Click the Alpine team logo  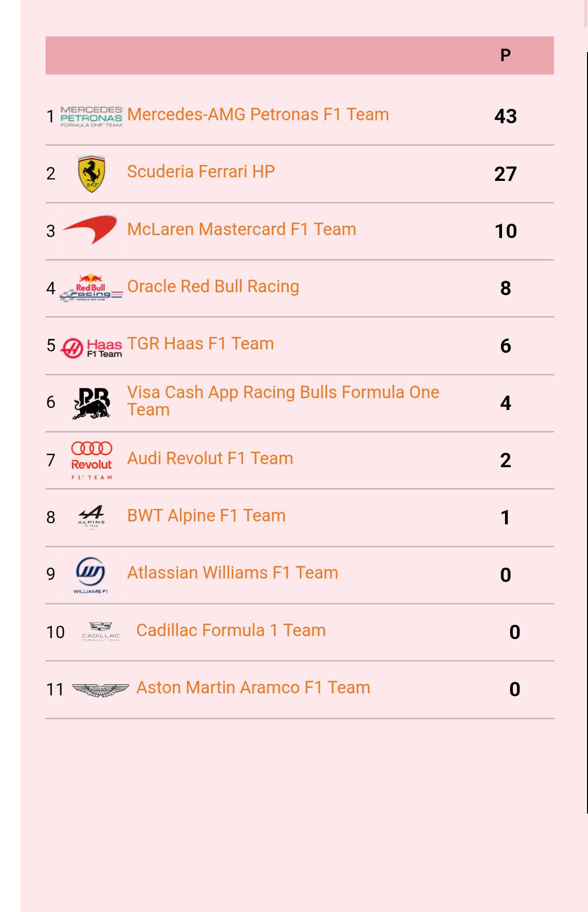[91, 517]
